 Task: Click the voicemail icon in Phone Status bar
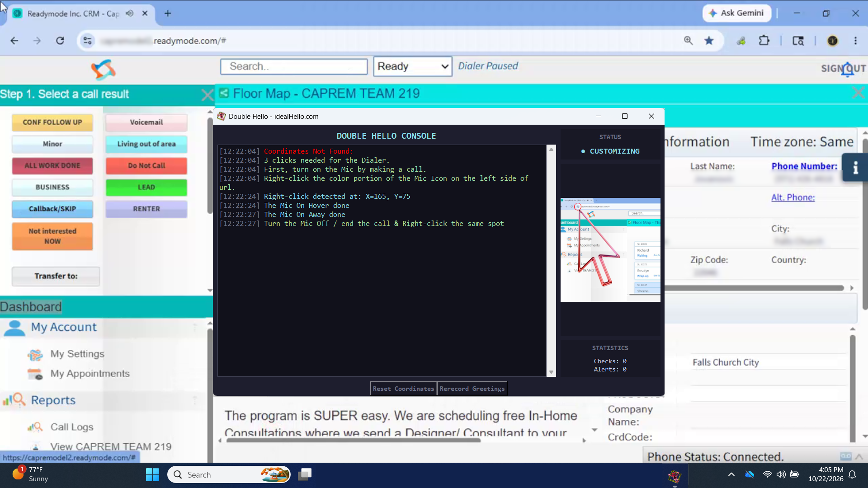coord(846,456)
